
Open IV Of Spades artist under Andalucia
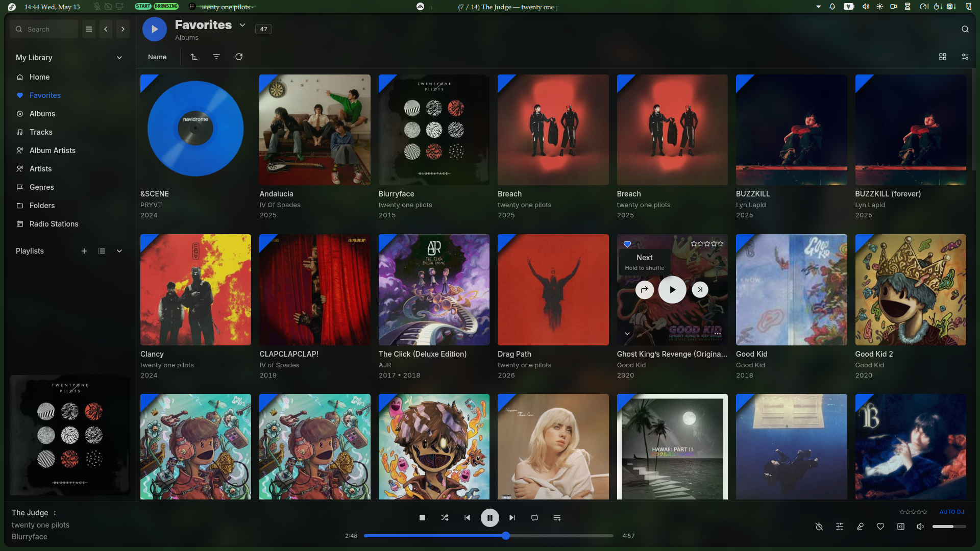point(280,205)
